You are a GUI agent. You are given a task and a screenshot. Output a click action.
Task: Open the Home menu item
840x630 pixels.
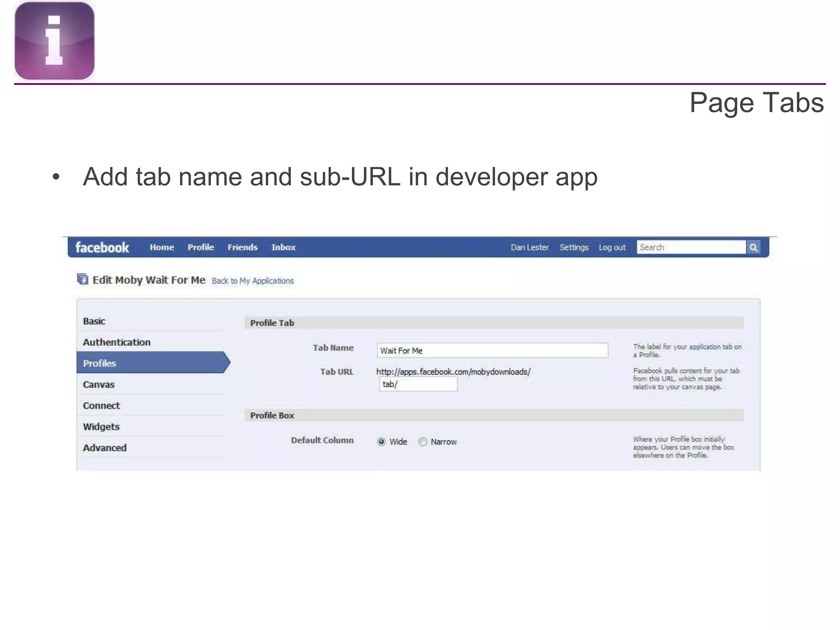[162, 247]
